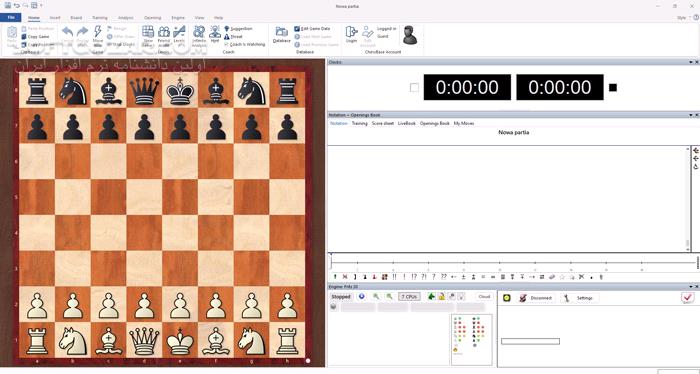
Task: Click the white clock display
Action: 467,87
